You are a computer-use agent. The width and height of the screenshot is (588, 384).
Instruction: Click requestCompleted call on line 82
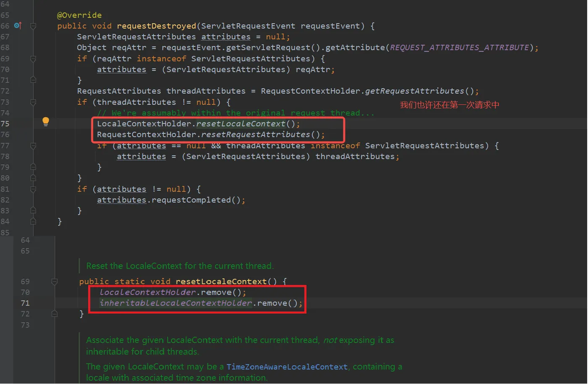191,200
